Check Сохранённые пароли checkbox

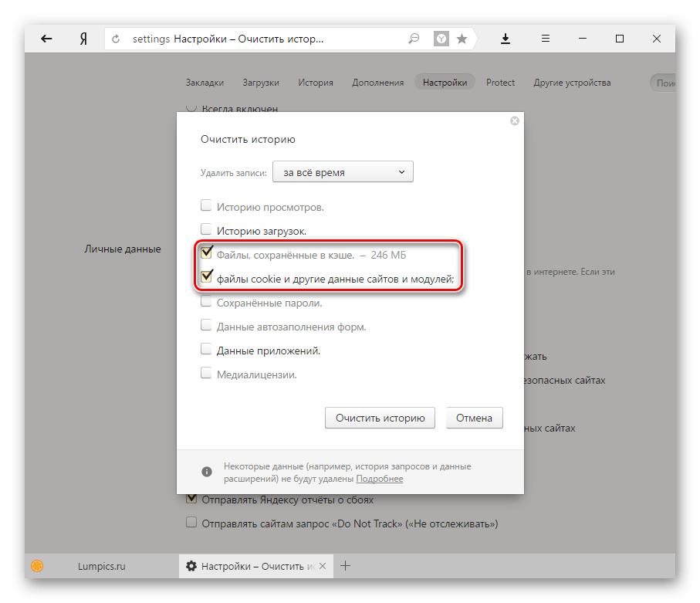(x=206, y=301)
